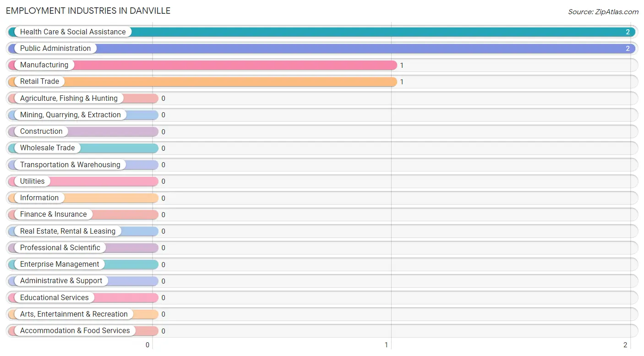Select Mining, Quarrying, & Extraction label
This screenshot has height=356, width=644.
pyautogui.click(x=71, y=115)
